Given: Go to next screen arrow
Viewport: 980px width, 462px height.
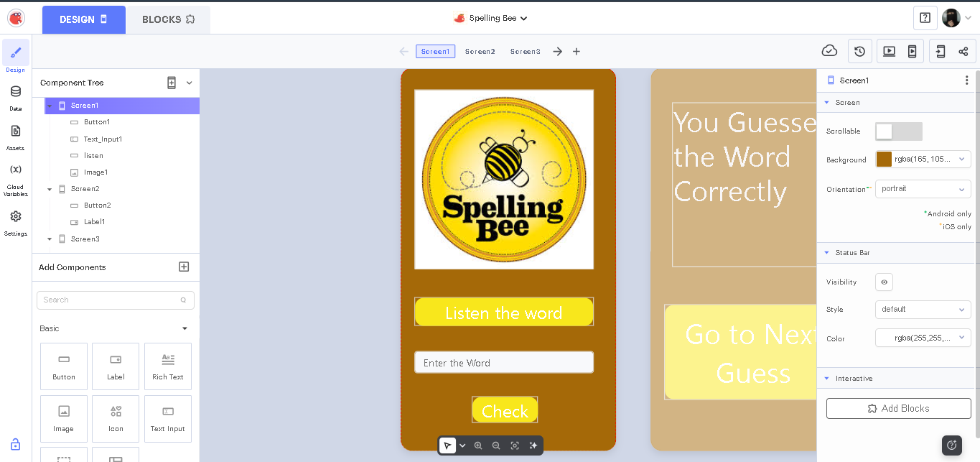Looking at the screenshot, I should 557,51.
